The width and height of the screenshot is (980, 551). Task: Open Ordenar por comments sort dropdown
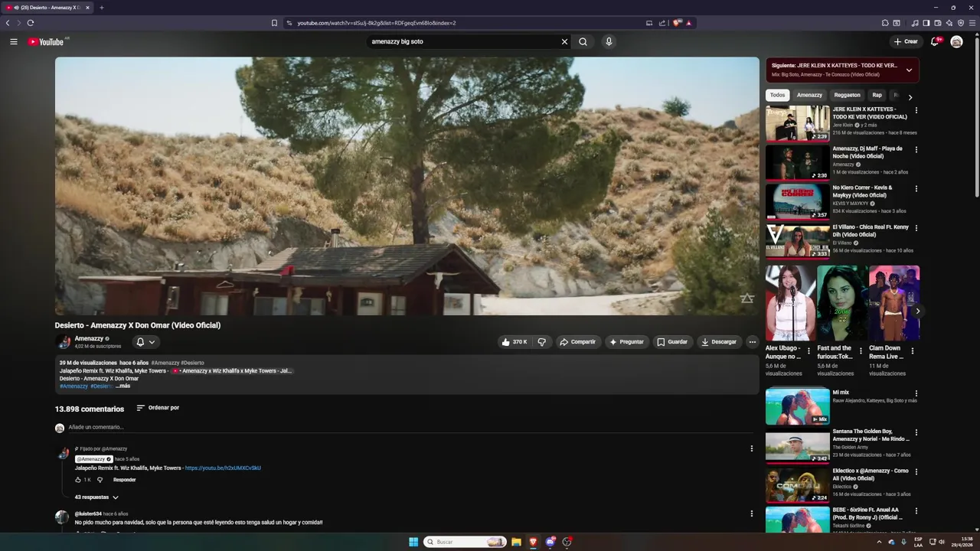coord(158,408)
